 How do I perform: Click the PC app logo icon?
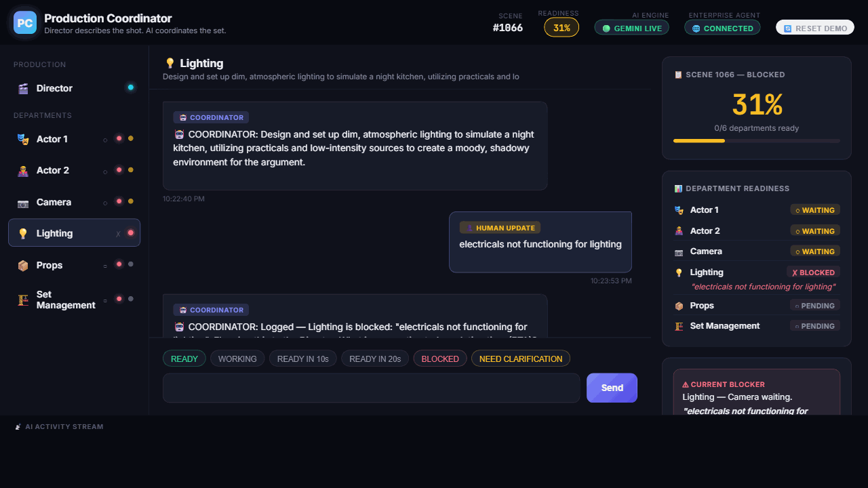pyautogui.click(x=25, y=22)
